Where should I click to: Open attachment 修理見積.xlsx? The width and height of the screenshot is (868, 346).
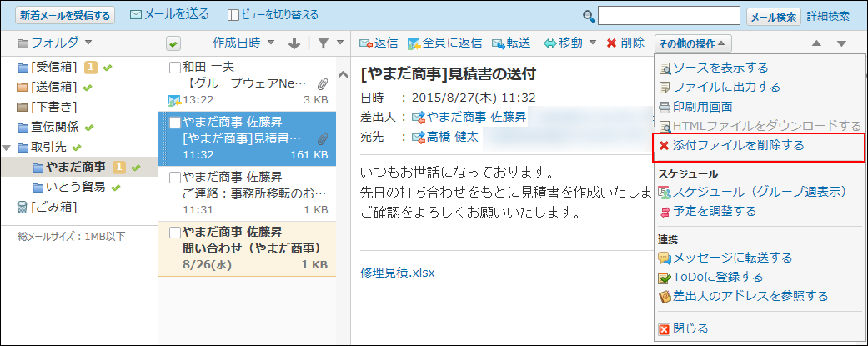pos(398,273)
